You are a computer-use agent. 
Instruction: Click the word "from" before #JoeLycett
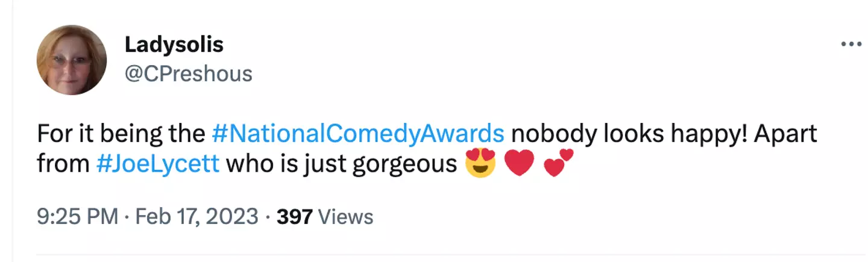[63, 164]
